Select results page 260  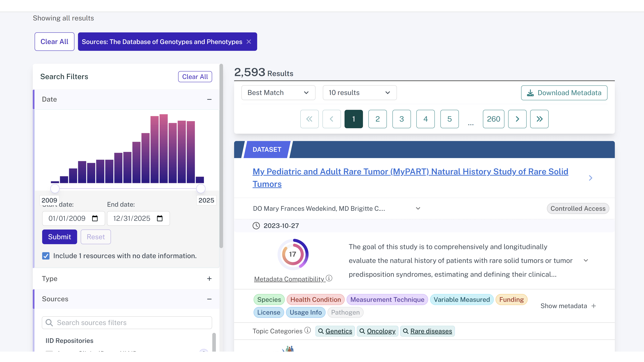tap(493, 119)
